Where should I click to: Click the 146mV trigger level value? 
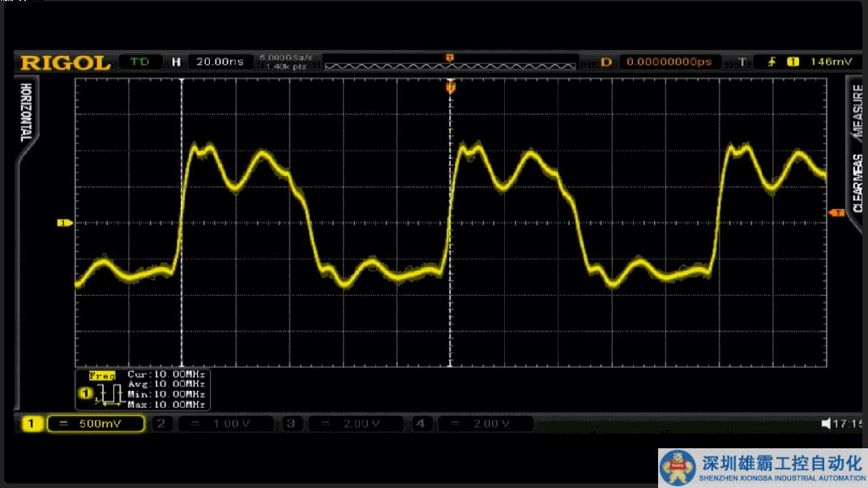830,62
